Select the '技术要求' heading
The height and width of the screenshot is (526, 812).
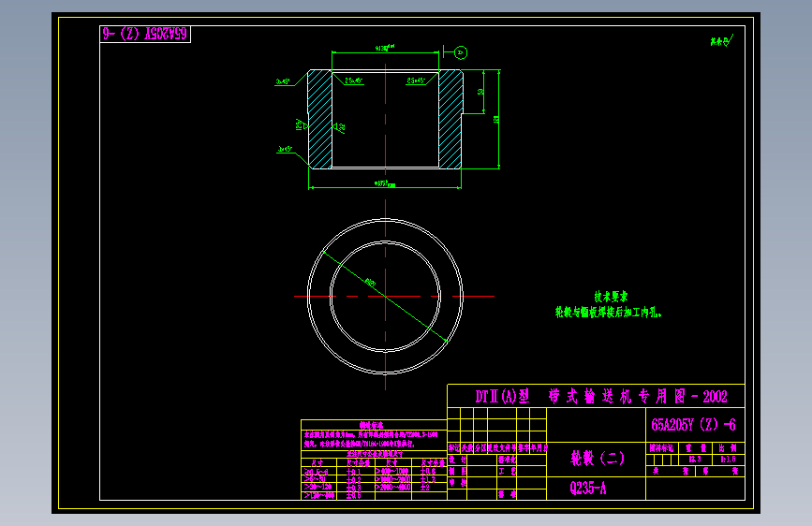[x=611, y=297]
